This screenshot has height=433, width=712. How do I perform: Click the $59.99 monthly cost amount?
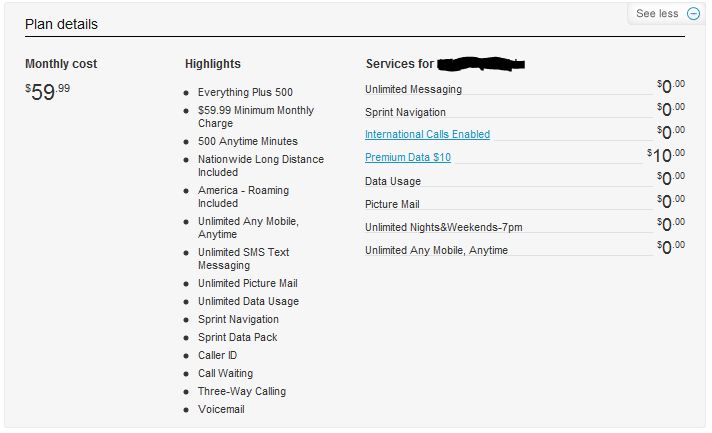pos(48,92)
